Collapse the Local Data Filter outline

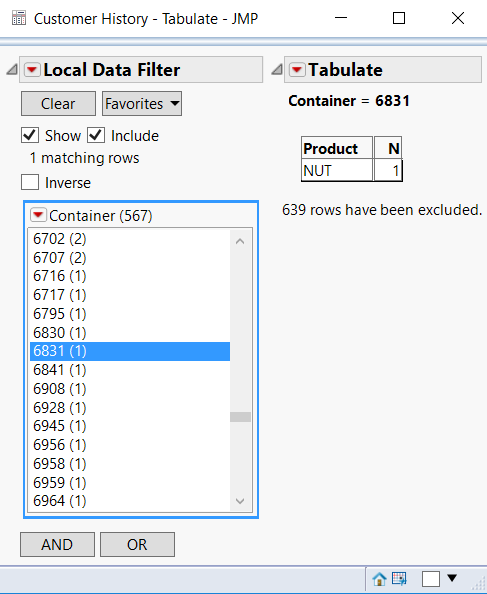tap(12, 69)
